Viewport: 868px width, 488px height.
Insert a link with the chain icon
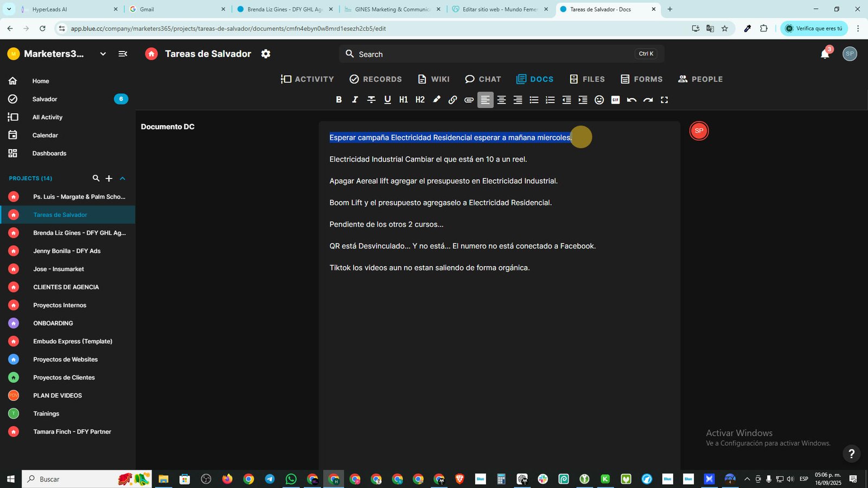tap(452, 100)
